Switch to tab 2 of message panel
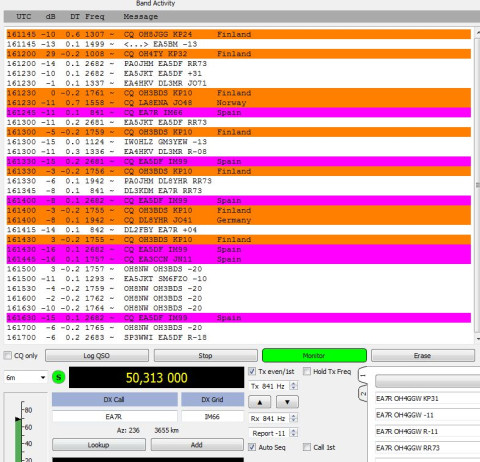 (363, 394)
